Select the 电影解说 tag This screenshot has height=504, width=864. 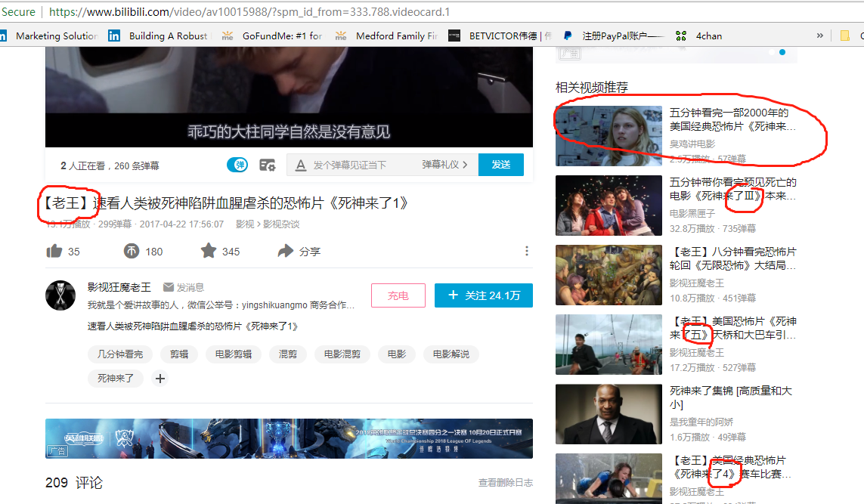(x=451, y=354)
